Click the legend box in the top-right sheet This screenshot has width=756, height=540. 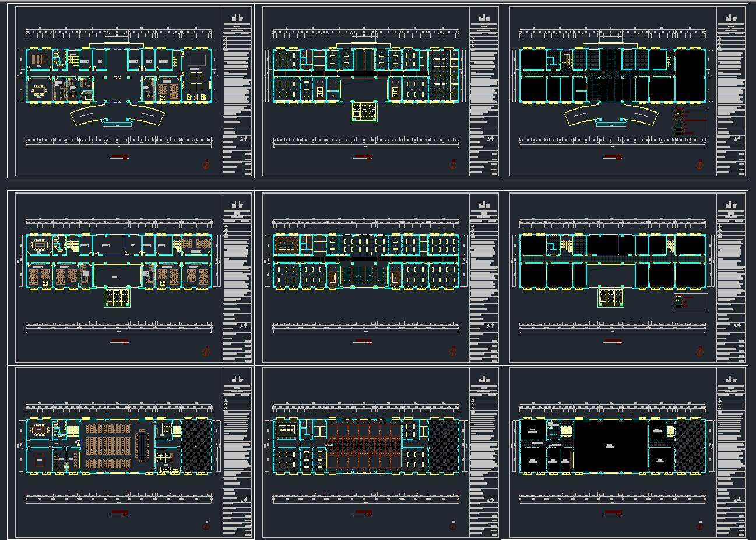click(x=691, y=122)
